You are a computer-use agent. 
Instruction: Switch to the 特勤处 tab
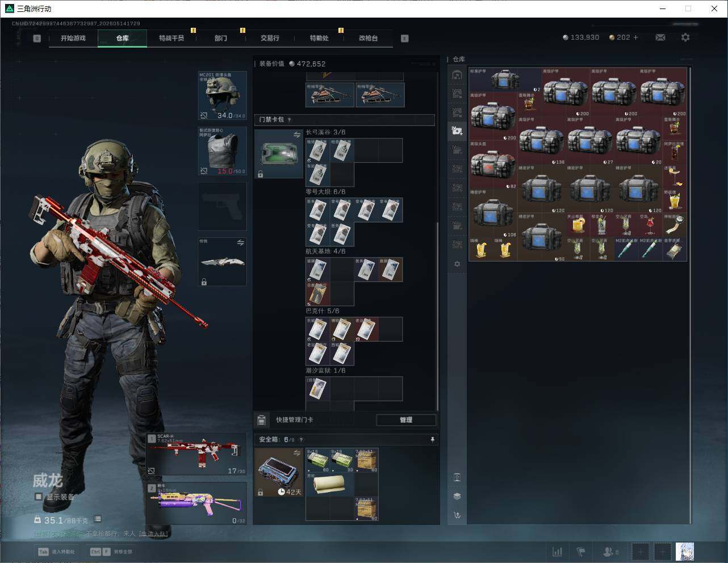click(319, 38)
